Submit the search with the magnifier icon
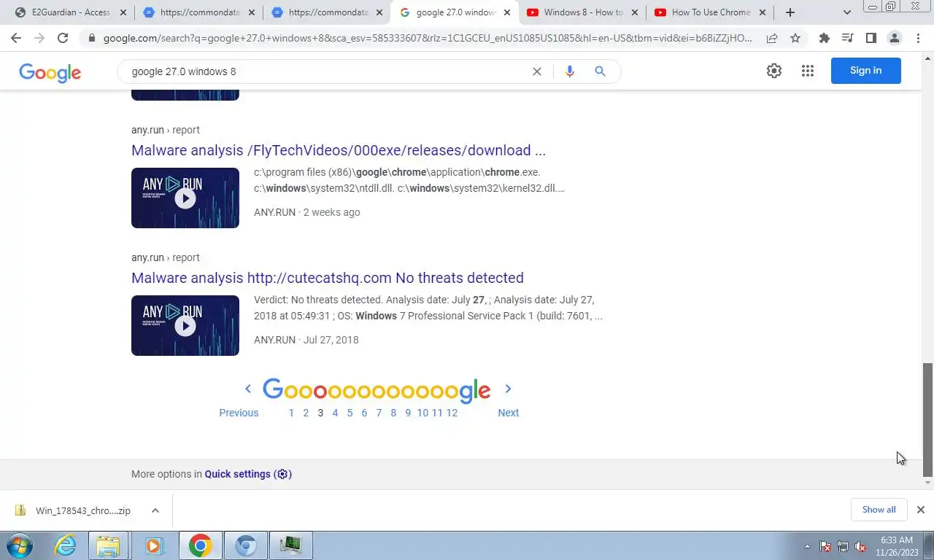 click(x=600, y=71)
